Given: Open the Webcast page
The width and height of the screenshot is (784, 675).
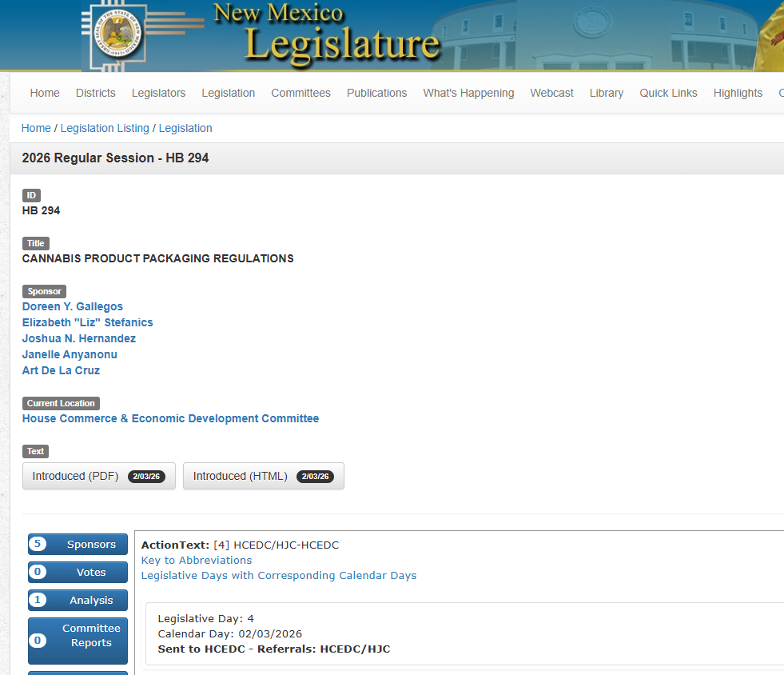Looking at the screenshot, I should [551, 93].
